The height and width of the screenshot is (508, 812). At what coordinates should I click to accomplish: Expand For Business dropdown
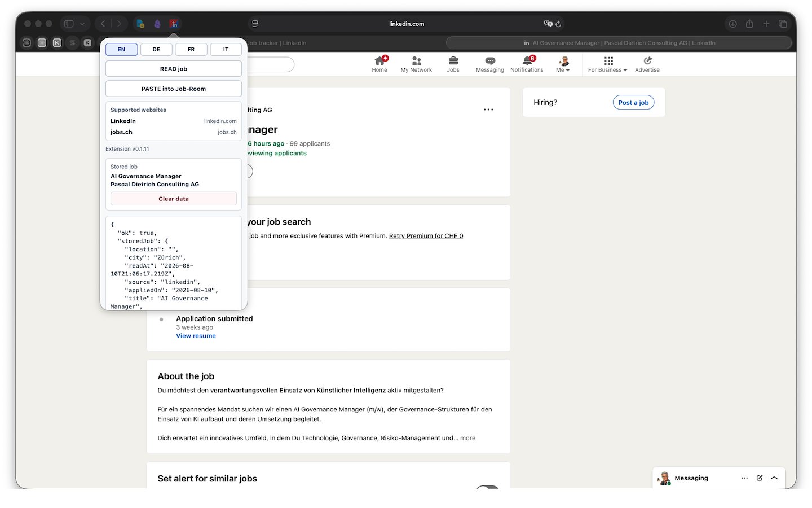tap(608, 70)
